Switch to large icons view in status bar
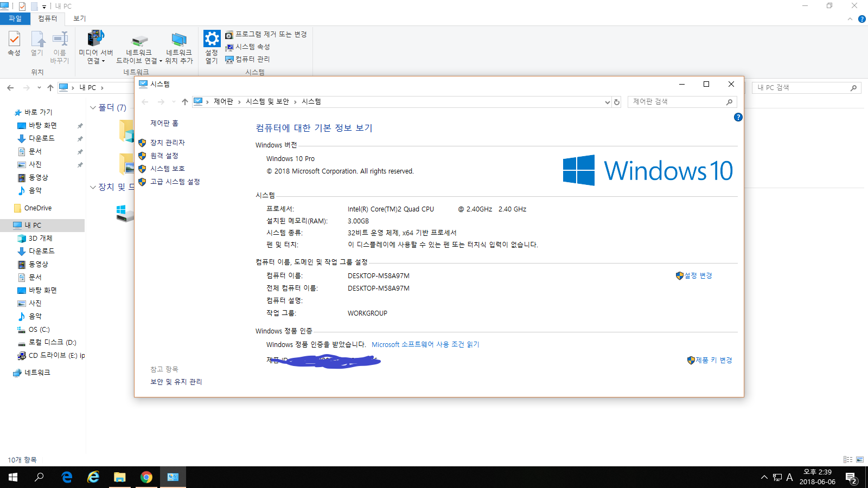The height and width of the screenshot is (488, 868). tap(860, 459)
